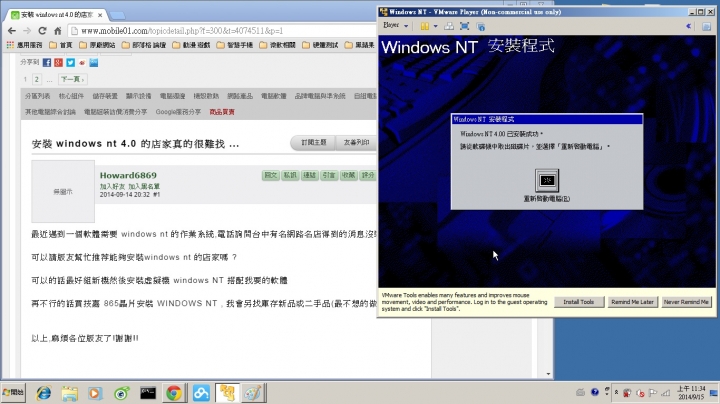Reload the mobile01 page
Viewport: 720px width, 404px height.
42,31
